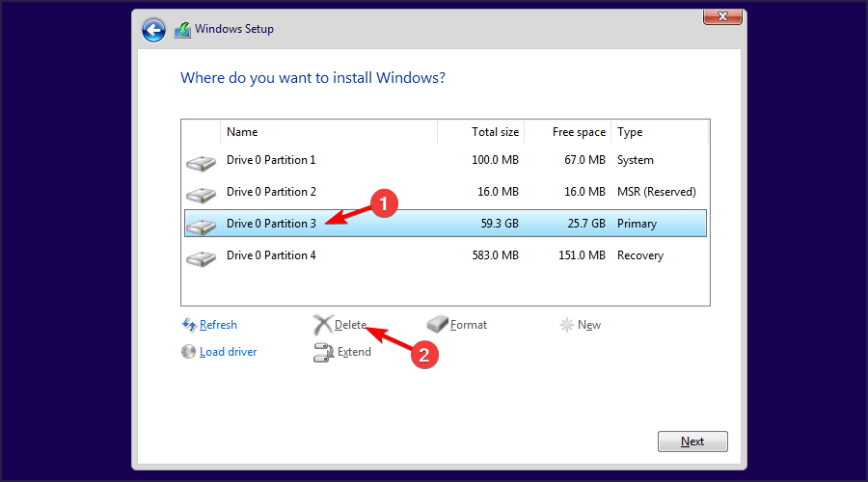
Task: Select Drive 0 Partition 3 row
Action: pos(445,224)
